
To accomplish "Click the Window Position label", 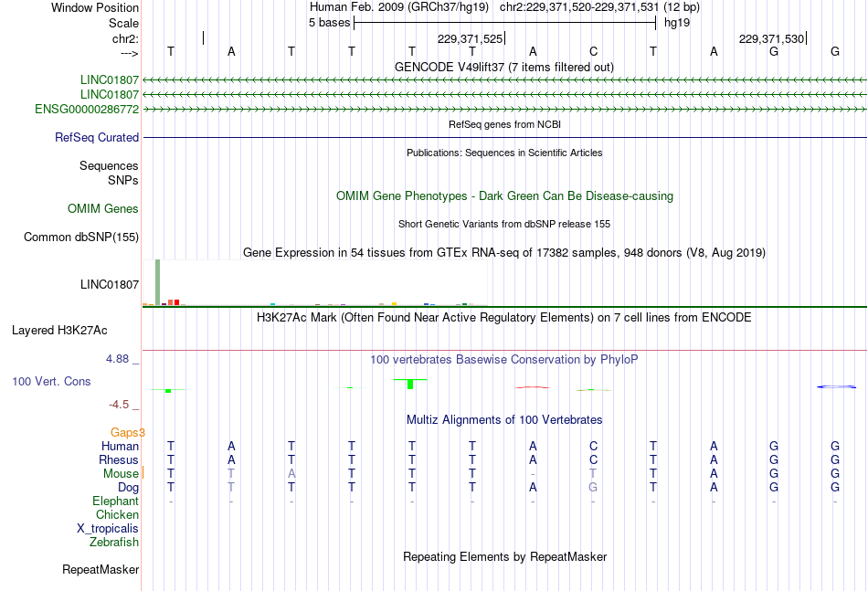I will tap(95, 7).
